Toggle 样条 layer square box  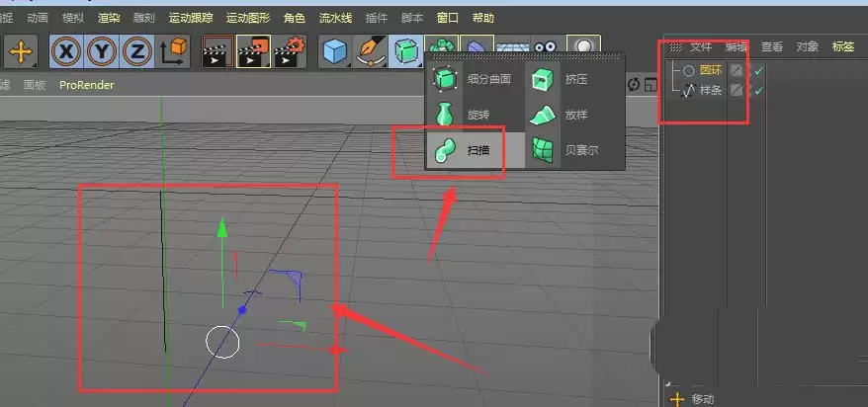[736, 90]
